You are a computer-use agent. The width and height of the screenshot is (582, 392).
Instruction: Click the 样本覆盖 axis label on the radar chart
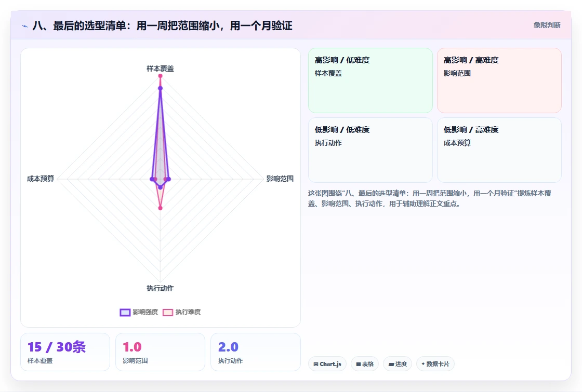click(x=161, y=69)
